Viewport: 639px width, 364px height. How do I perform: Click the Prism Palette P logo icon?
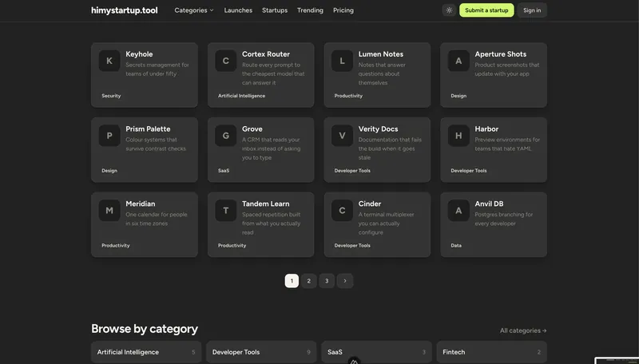[x=109, y=136]
